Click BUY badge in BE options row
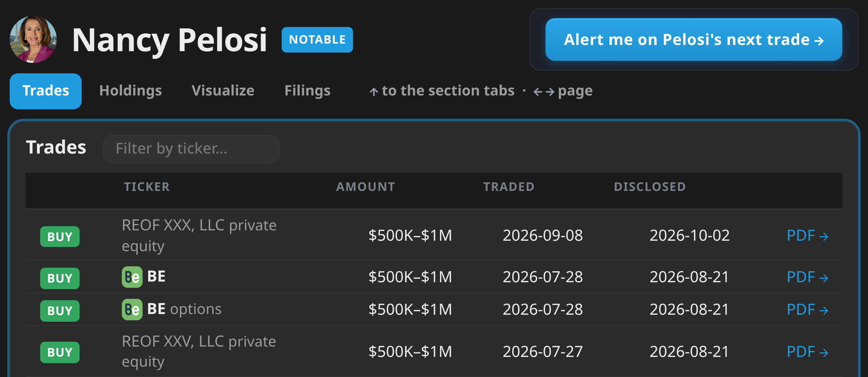This screenshot has width=868, height=377. [x=60, y=311]
